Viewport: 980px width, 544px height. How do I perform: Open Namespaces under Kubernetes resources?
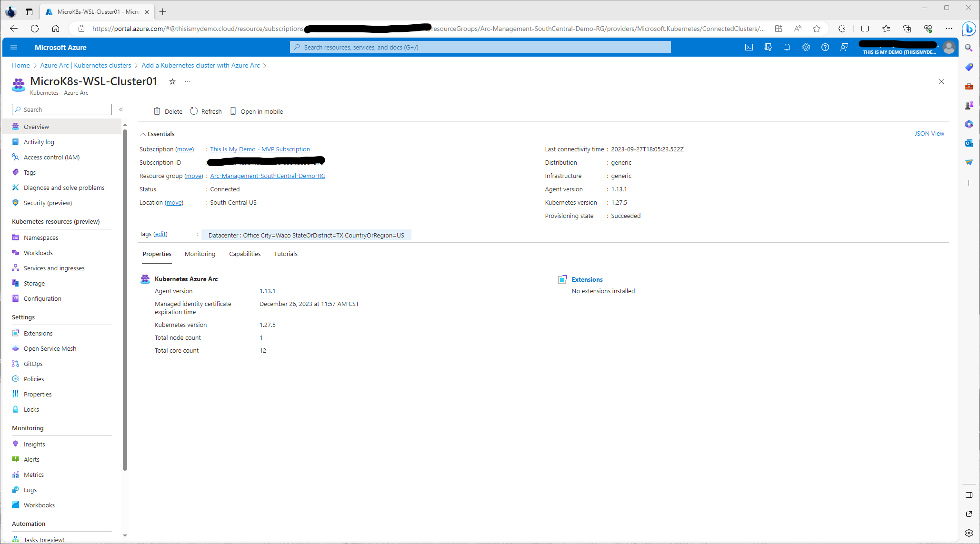41,238
